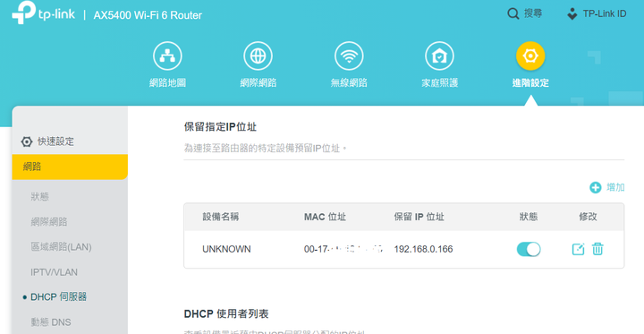
Task: Click the 快速設定 gear icon in sidebar
Action: pyautogui.click(x=27, y=141)
